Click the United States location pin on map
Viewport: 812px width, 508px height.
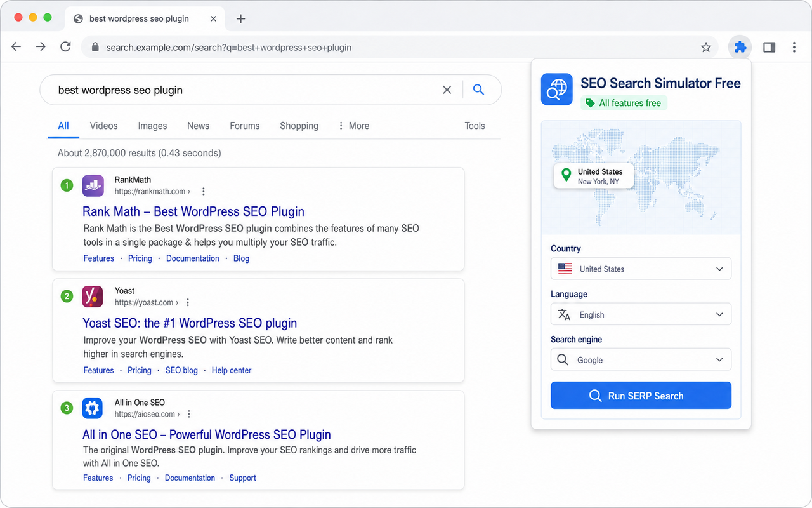566,175
